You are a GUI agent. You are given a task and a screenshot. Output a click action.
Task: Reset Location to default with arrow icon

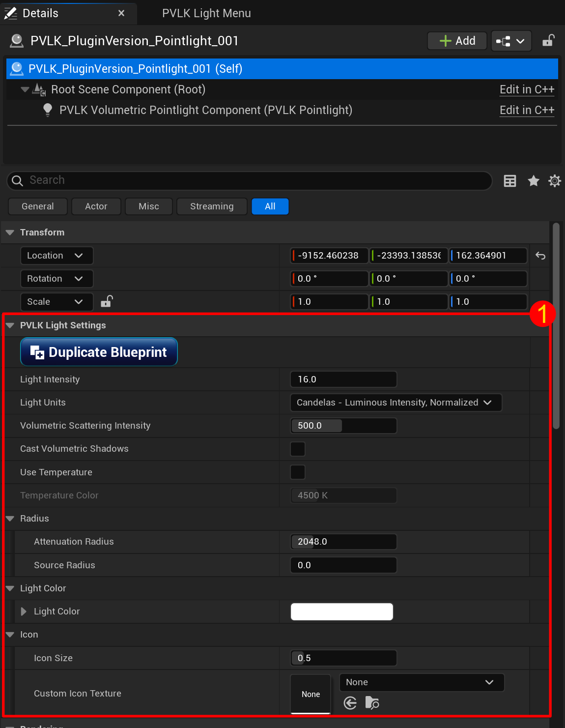[x=540, y=256]
